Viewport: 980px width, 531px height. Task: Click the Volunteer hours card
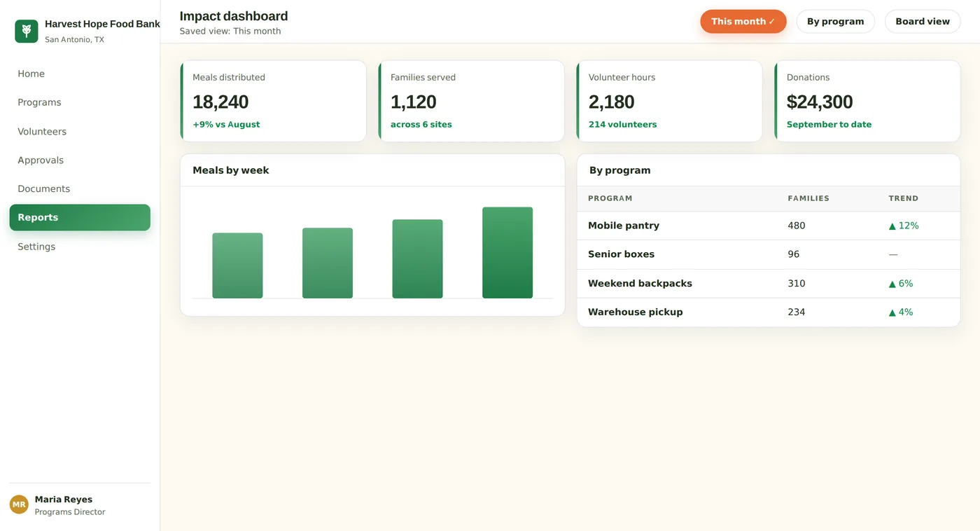[x=669, y=101]
